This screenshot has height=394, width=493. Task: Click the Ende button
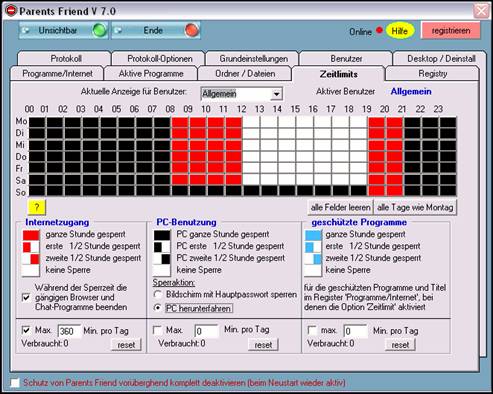[156, 30]
